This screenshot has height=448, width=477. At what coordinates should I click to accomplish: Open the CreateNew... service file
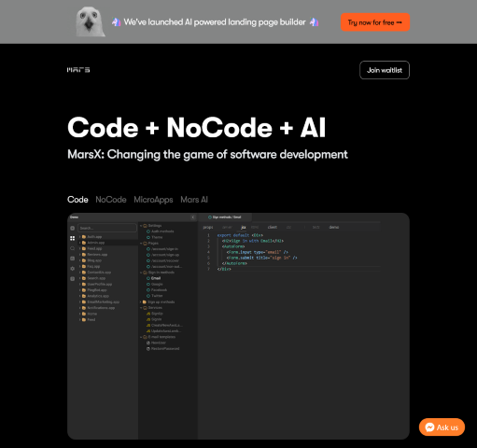[x=167, y=325]
